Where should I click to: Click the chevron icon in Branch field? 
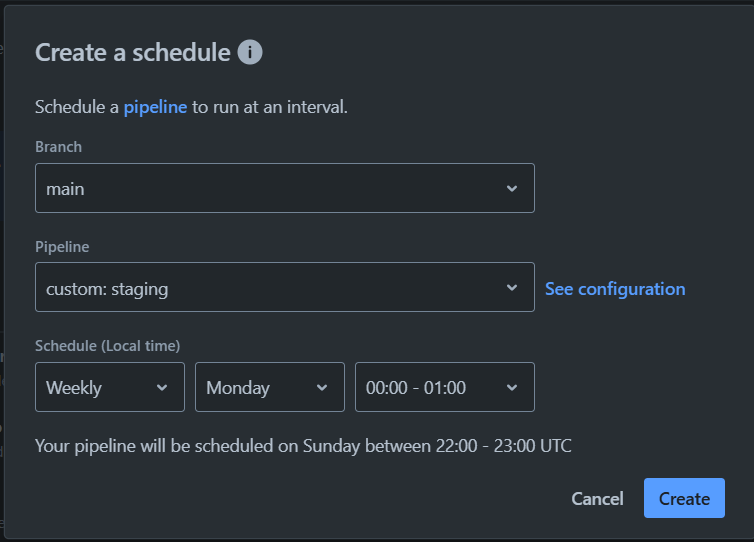tap(512, 189)
